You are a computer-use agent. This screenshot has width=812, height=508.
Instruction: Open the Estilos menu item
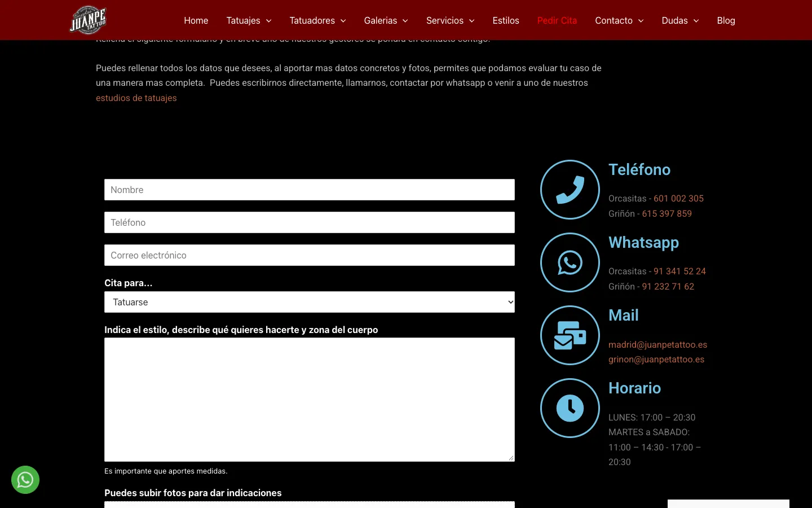(506, 20)
